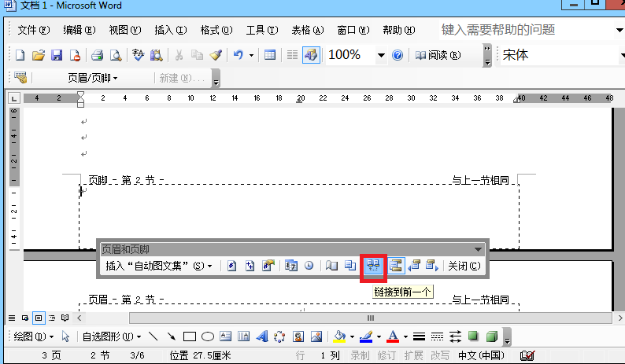Open the 工具 menu
This screenshot has height=364, width=625.
tap(262, 30)
